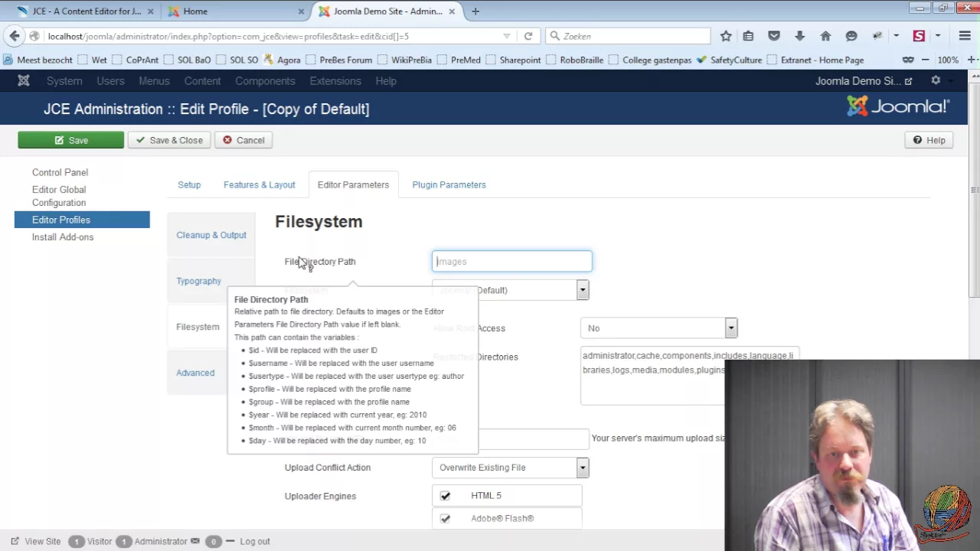This screenshot has width=980, height=551.
Task: Reload the page with the refresh icon
Action: (x=528, y=36)
